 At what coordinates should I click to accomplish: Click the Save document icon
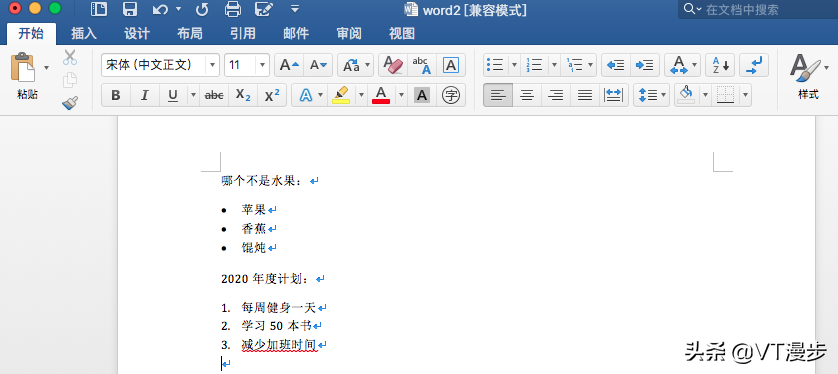pyautogui.click(x=129, y=9)
